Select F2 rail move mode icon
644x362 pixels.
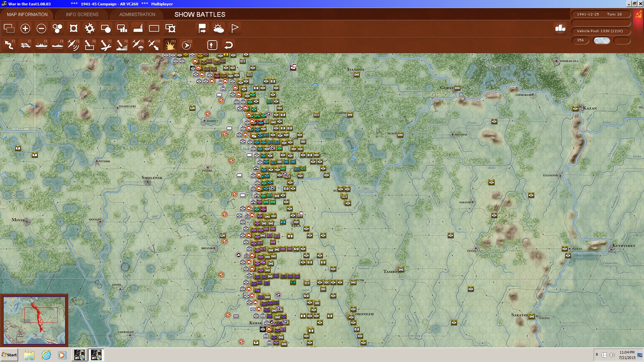point(25,45)
